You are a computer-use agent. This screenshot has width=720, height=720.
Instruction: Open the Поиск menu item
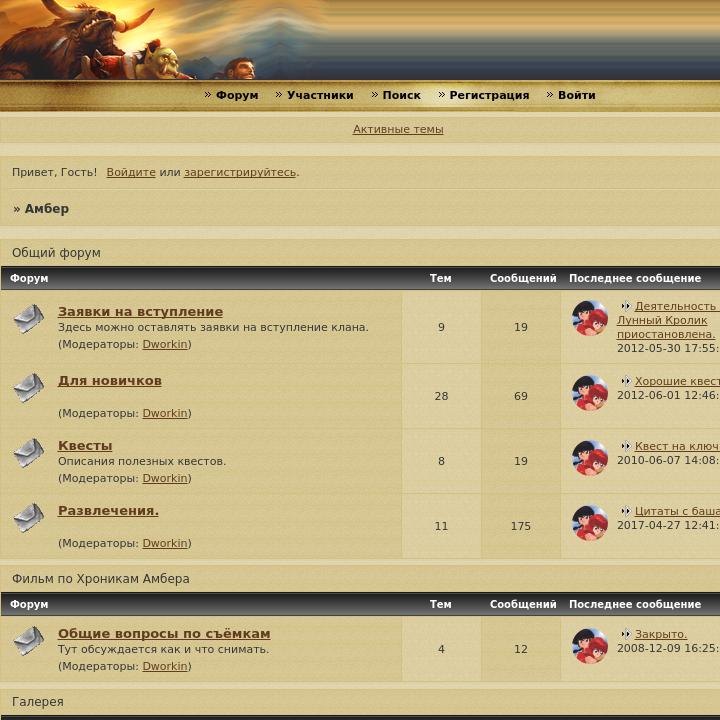click(x=401, y=95)
